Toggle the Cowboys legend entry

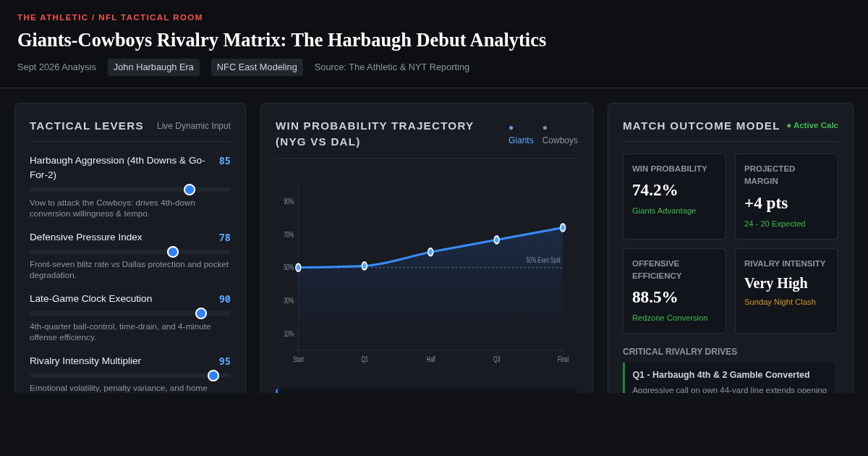tap(560, 134)
